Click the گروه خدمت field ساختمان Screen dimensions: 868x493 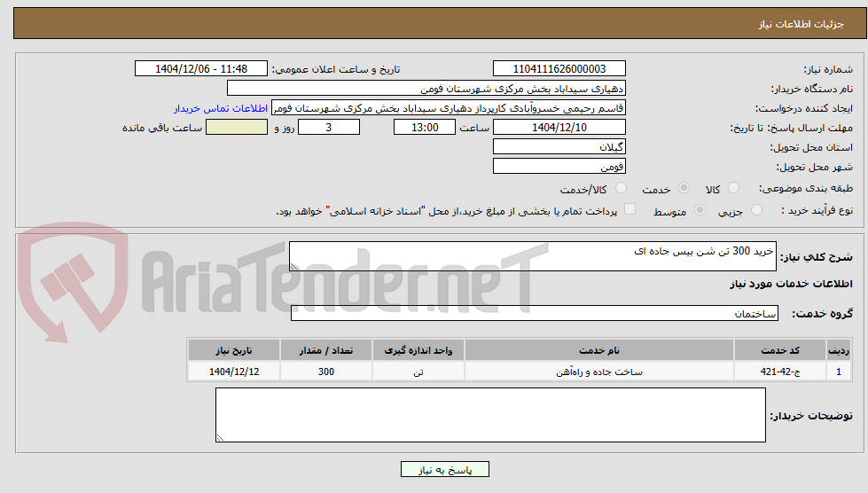click(x=535, y=313)
